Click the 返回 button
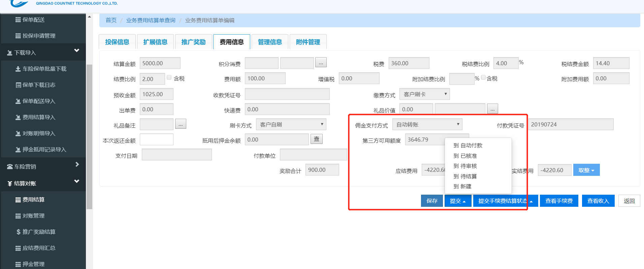Screen dimensions: 644x269 pos(629,201)
